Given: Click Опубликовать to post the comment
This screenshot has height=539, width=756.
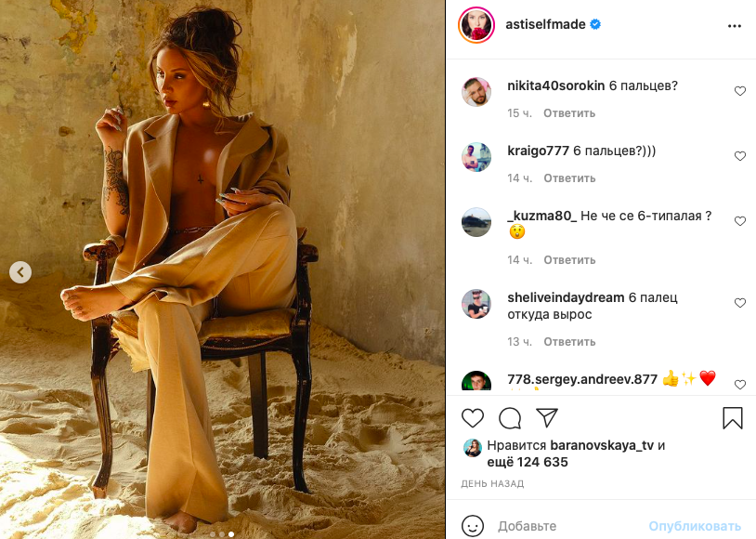Looking at the screenshot, I should coord(695,526).
